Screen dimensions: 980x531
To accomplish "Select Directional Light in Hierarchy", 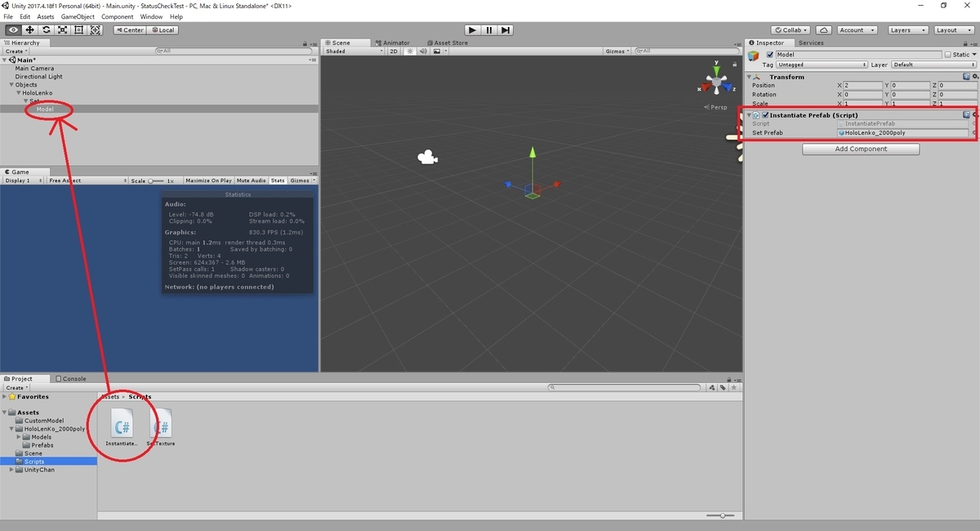I will (x=38, y=77).
